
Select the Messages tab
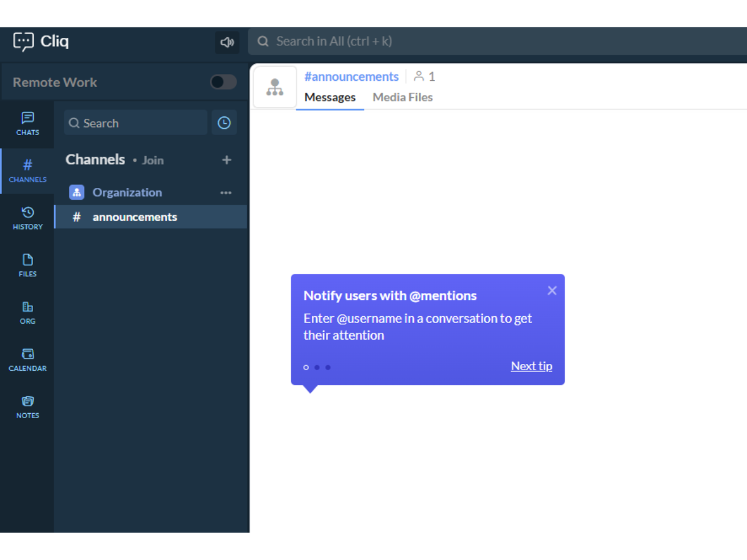coord(330,97)
